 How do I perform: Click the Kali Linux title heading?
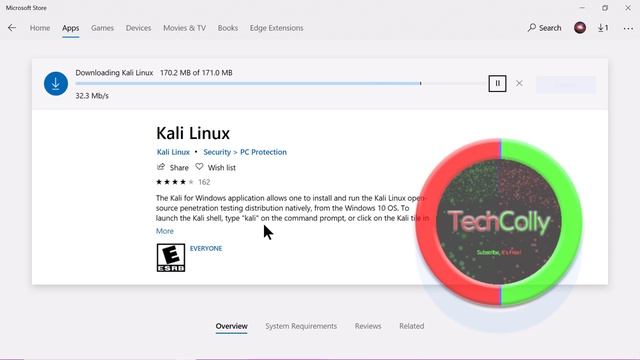(x=193, y=133)
